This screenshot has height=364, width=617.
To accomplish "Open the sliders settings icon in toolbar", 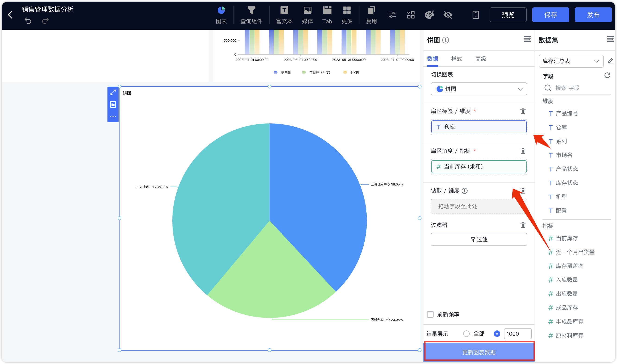I will coord(393,15).
